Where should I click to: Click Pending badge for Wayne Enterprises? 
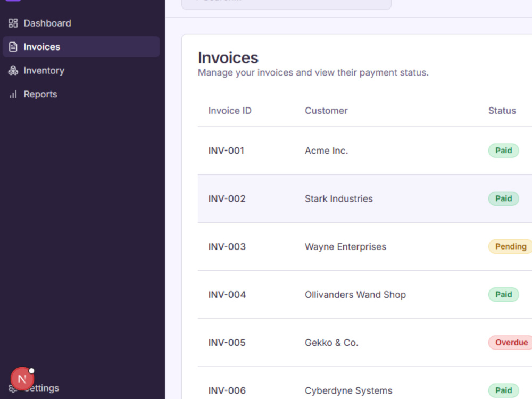(510, 247)
